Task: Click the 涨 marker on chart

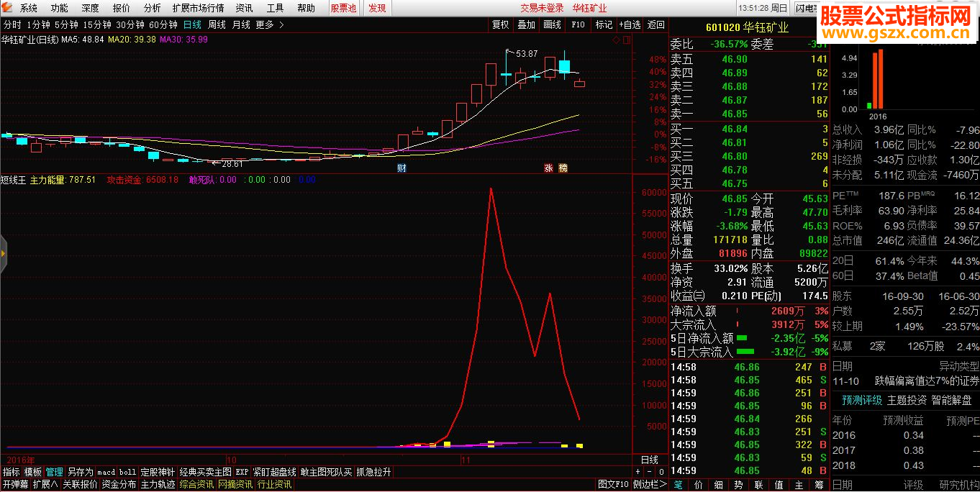Action: click(548, 168)
